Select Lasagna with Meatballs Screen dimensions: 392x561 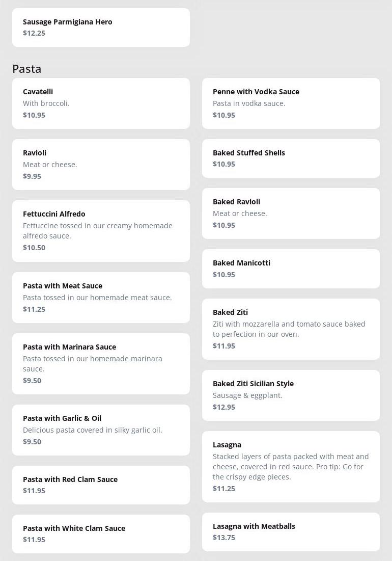291,532
